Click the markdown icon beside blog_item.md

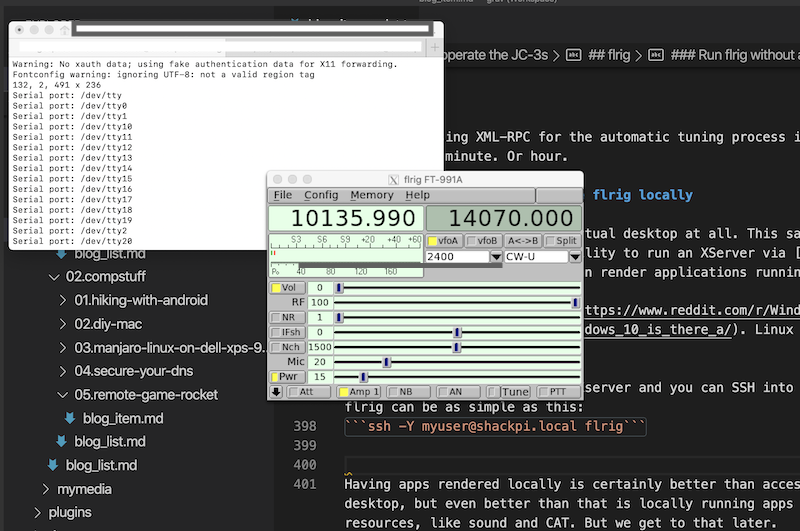[69, 418]
